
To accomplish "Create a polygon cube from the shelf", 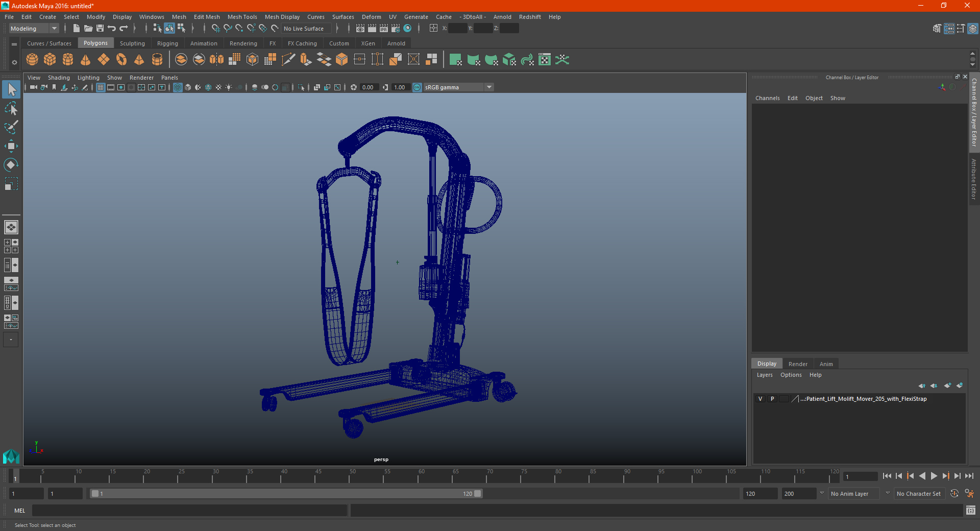I will point(50,60).
